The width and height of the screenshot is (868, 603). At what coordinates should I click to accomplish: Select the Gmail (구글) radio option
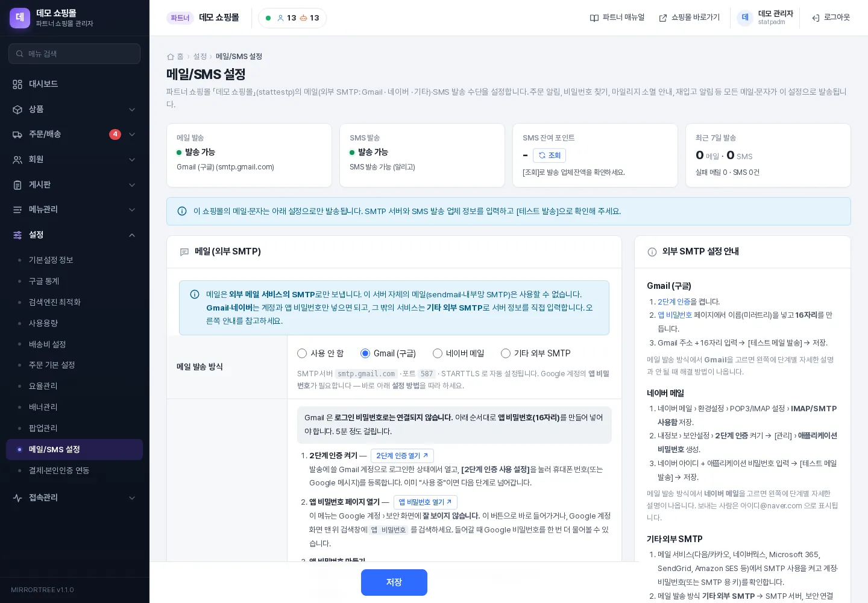[365, 353]
